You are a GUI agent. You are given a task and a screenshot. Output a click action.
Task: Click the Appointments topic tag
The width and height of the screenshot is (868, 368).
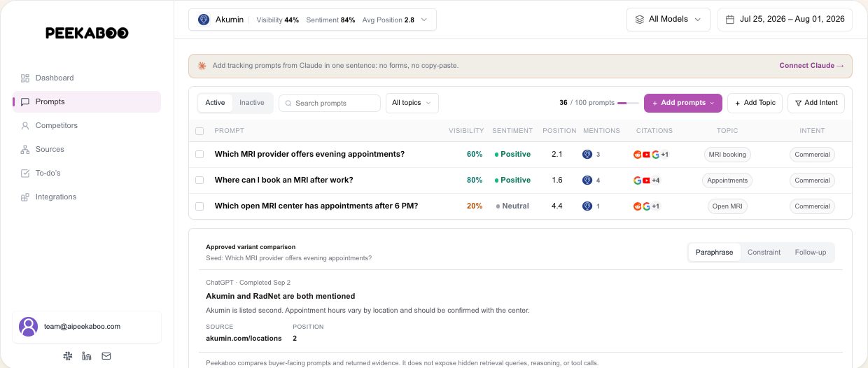tap(727, 181)
